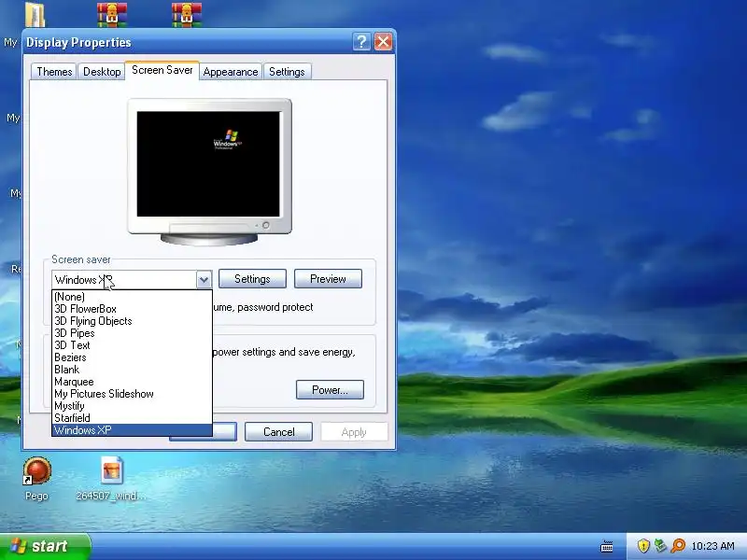Select 3D Pipes screen saver

tap(132, 333)
